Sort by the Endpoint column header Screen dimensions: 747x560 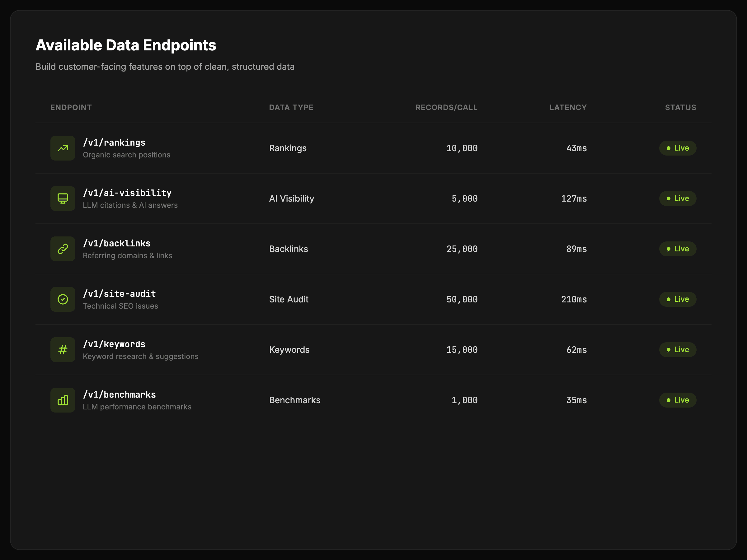tap(71, 107)
